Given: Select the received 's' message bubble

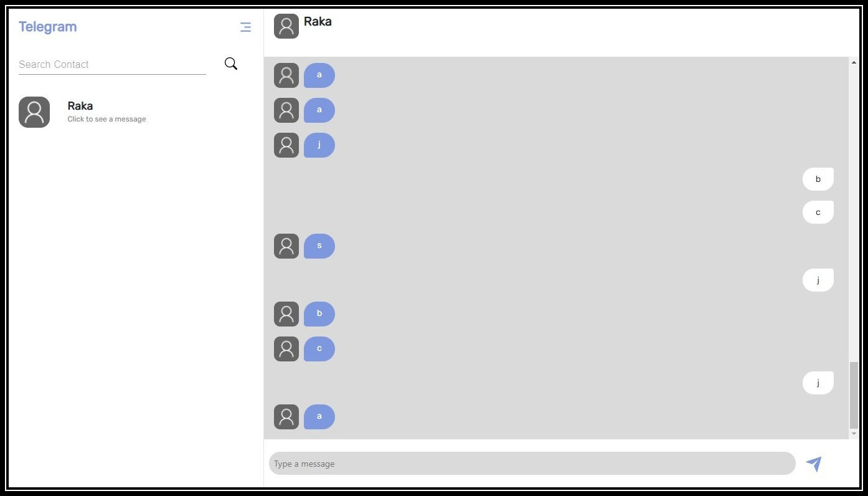Looking at the screenshot, I should click(319, 246).
